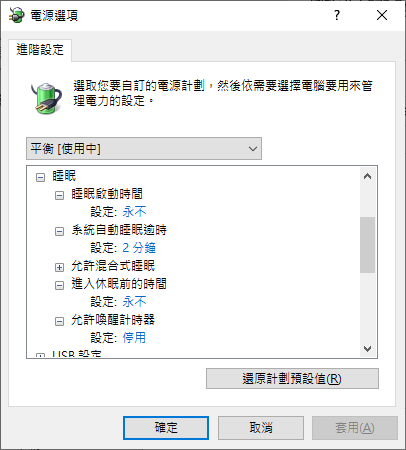406x450 pixels.
Task: Click the 2 分鐘 setting value
Action: pos(139,248)
